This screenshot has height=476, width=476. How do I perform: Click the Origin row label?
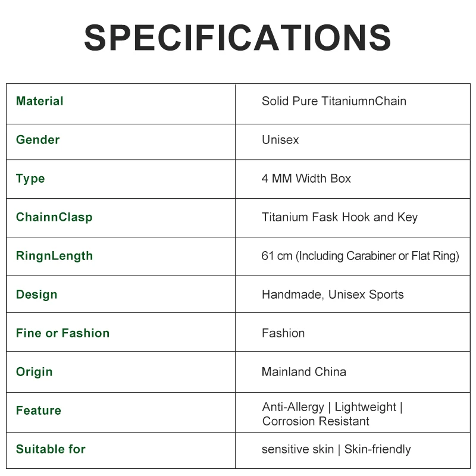(35, 372)
